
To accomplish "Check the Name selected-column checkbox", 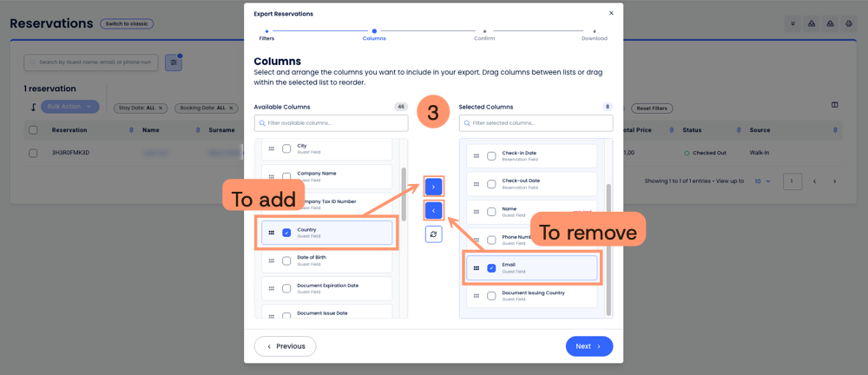I will click(491, 212).
